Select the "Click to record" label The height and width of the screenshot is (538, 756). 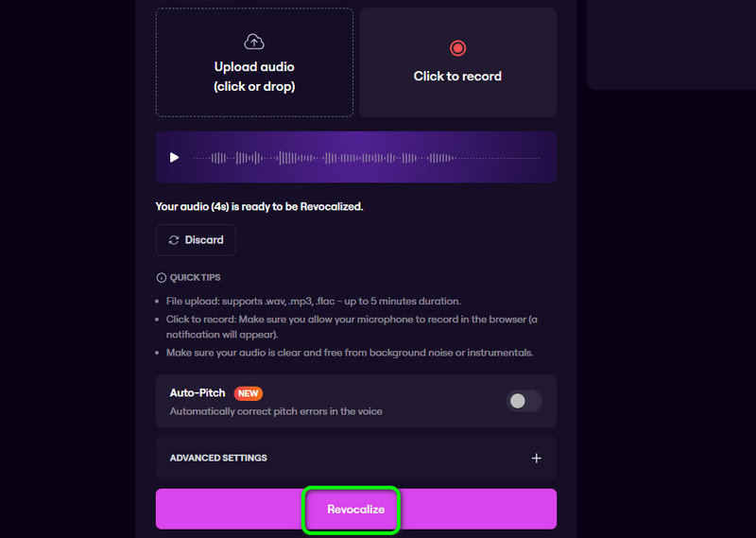pyautogui.click(x=457, y=77)
